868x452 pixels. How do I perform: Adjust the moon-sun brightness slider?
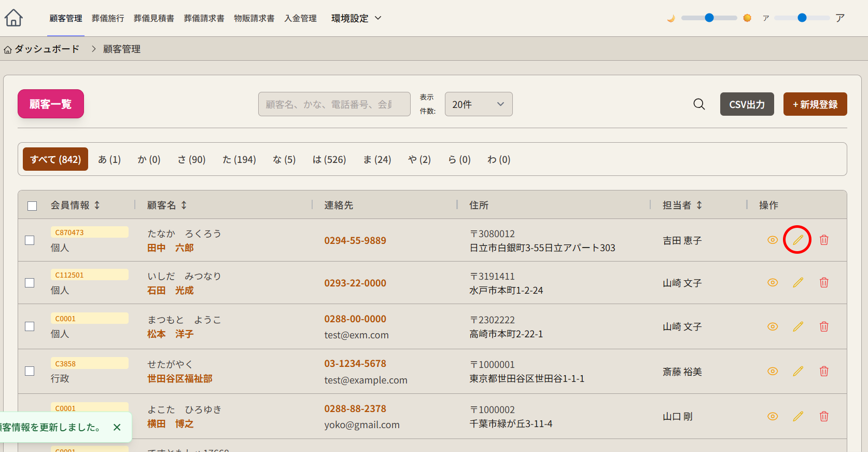pyautogui.click(x=709, y=18)
